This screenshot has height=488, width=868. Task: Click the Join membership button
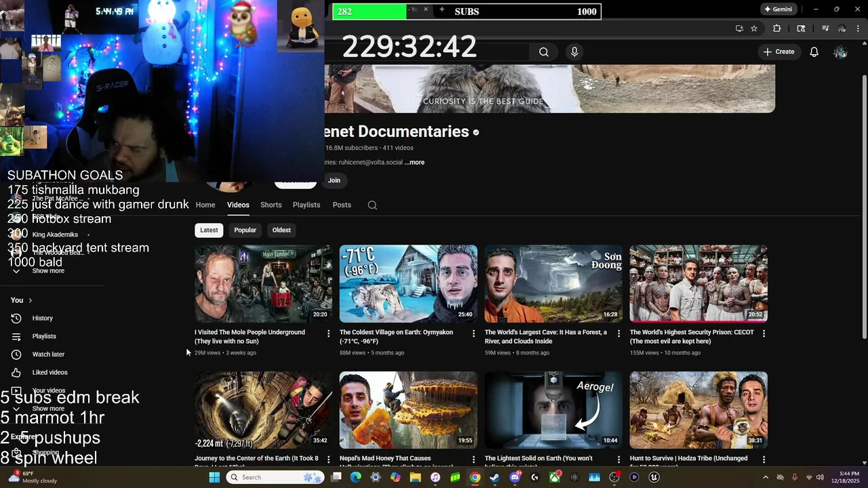pyautogui.click(x=334, y=180)
